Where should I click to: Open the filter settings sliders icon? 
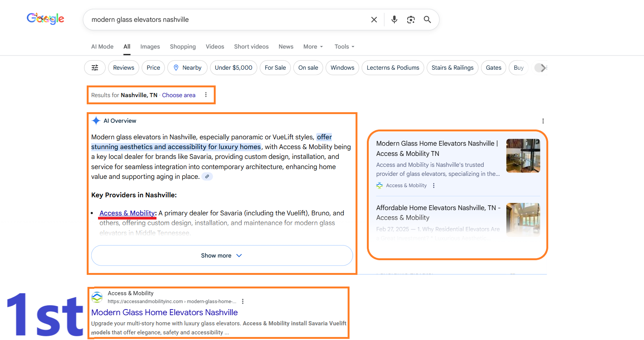95,68
